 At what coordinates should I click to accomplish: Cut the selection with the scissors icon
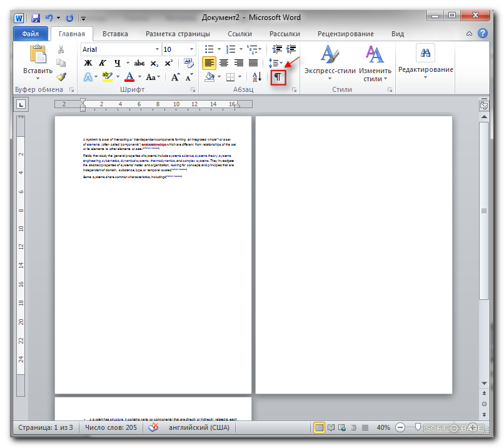[61, 49]
